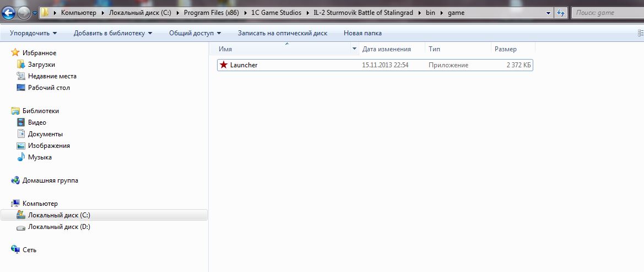Image resolution: width=644 pixels, height=272 pixels.
Task: Click the search field Поиск: game
Action: (x=608, y=13)
